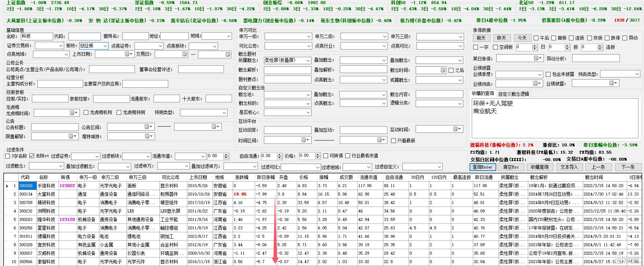The height and width of the screenshot is (266, 644).
Task: Click the 名称 field containing 科技
Action: pos(37,36)
